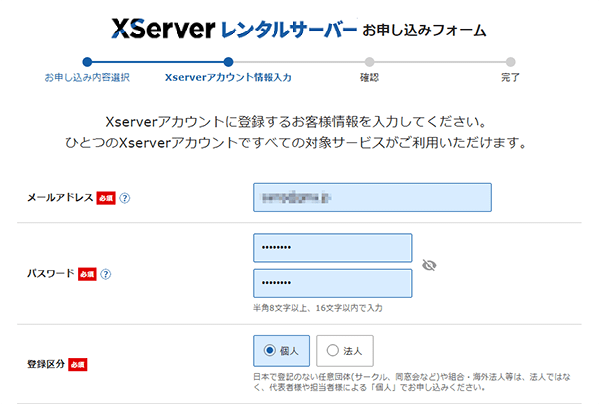Viewport: 600px width, 404px height.
Task: Toggle password visibility with the eye icon
Action: 431,265
